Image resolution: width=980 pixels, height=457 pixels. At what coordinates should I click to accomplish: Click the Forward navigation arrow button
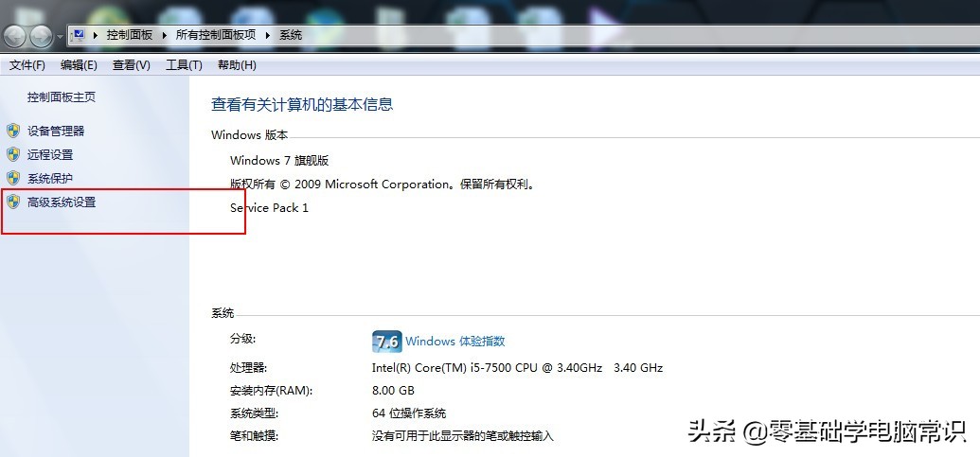(x=42, y=36)
